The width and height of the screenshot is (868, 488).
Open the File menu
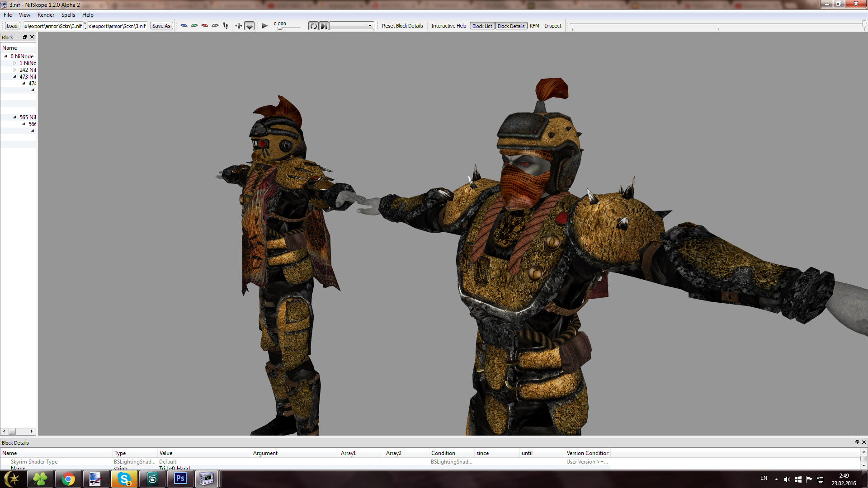[8, 15]
